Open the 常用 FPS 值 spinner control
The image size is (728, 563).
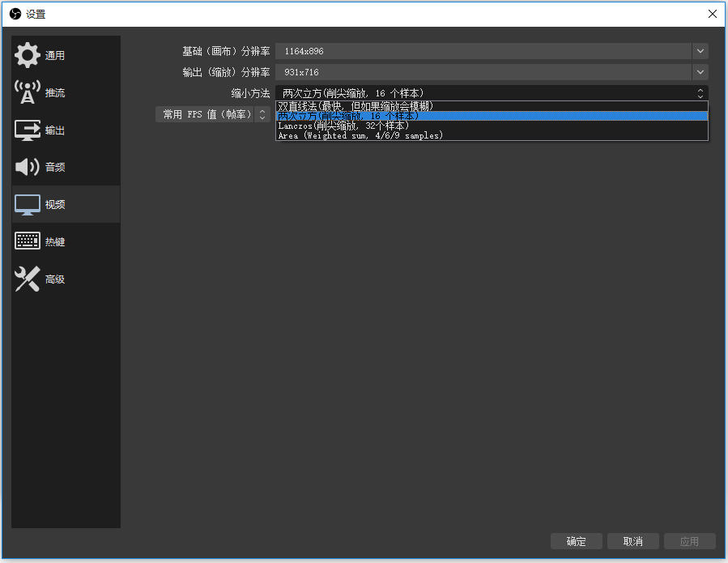[262, 114]
